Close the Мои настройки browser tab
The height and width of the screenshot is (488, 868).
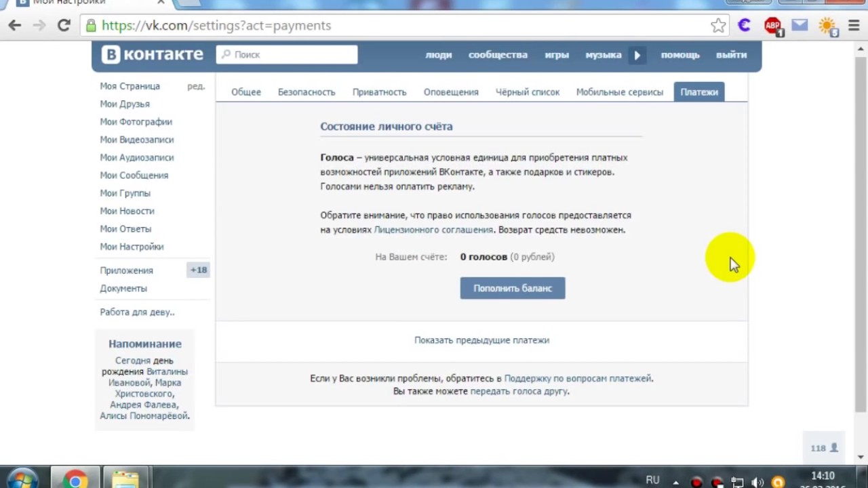click(161, 3)
